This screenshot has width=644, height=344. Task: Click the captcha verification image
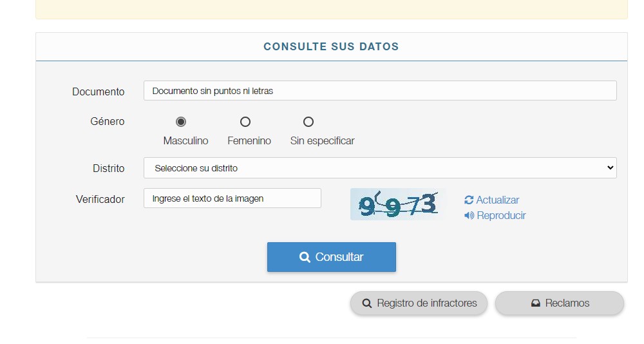(397, 204)
